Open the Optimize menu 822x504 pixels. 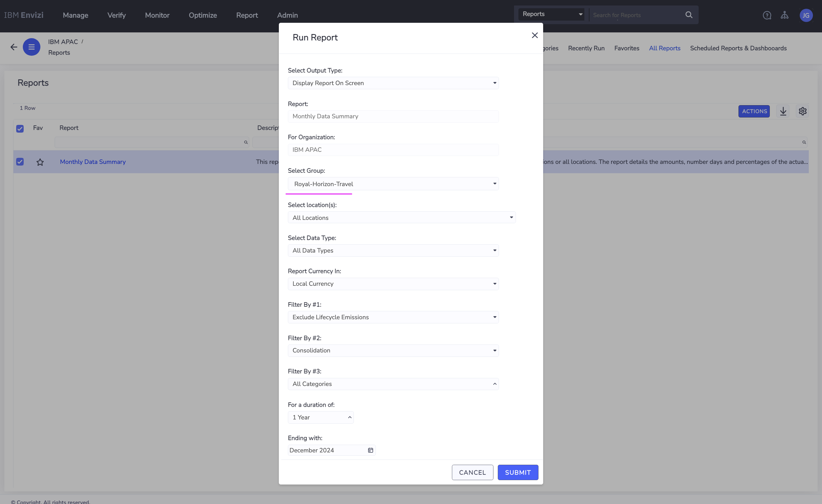202,15
